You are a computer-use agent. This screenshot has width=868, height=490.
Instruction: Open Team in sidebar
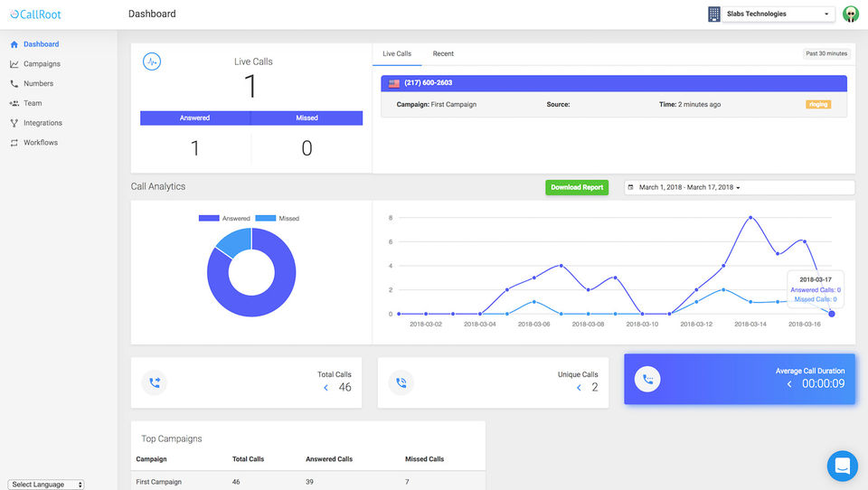[x=33, y=104]
